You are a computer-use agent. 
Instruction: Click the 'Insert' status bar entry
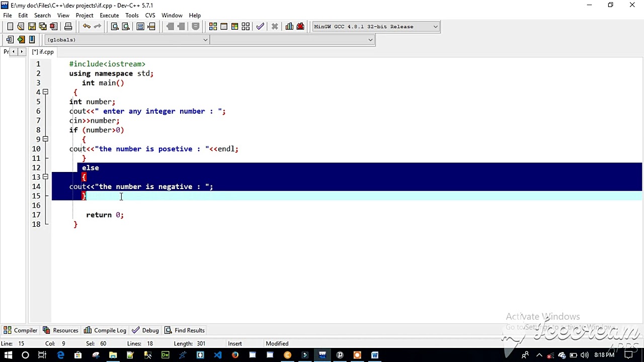235,344
